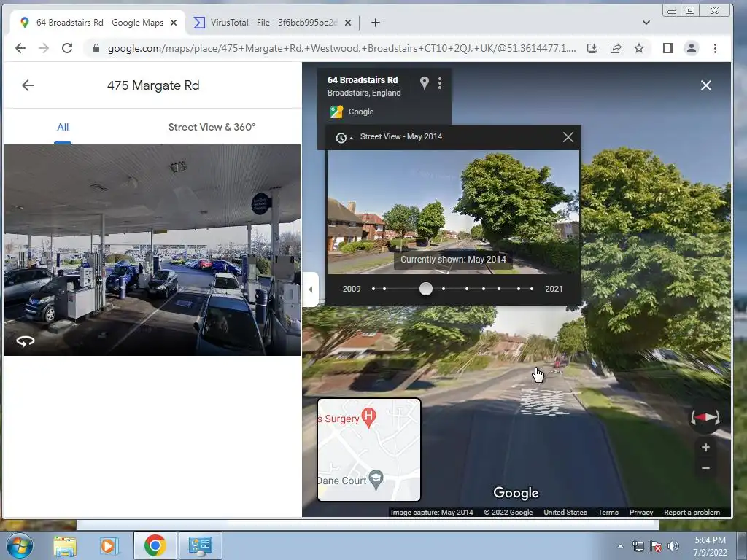Toggle the Street View time history clock

click(343, 138)
